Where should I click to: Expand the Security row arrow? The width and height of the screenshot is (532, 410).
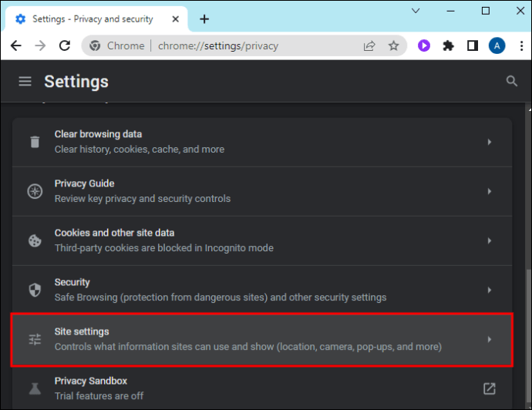(489, 290)
